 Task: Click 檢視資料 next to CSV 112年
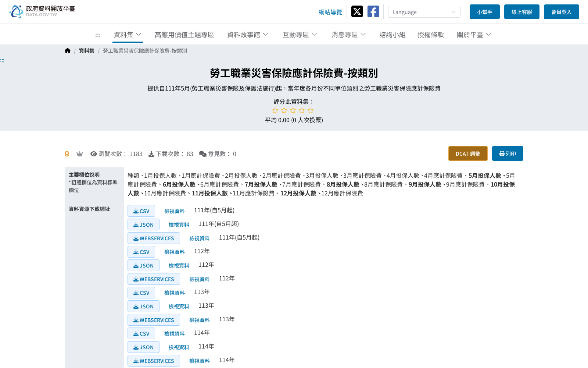coord(175,252)
